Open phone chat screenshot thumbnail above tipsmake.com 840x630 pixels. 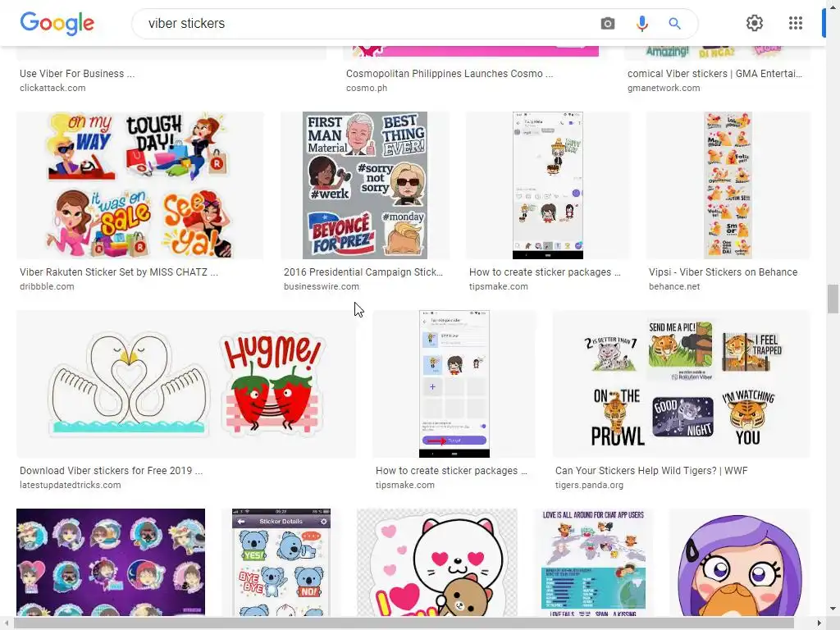547,185
